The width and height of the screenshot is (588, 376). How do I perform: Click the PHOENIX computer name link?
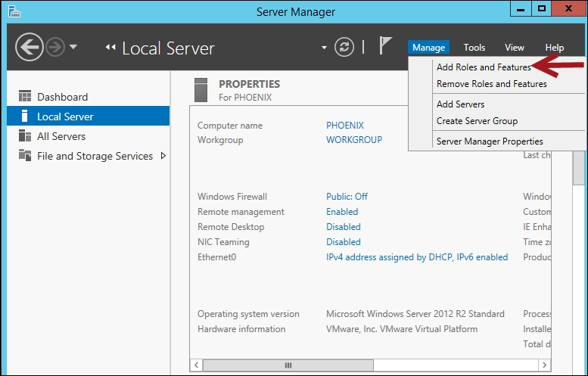344,126
